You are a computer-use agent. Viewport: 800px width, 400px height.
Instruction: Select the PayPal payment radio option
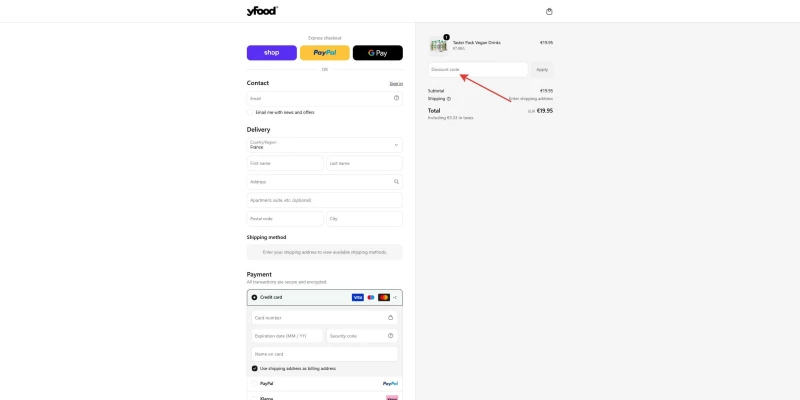click(255, 383)
